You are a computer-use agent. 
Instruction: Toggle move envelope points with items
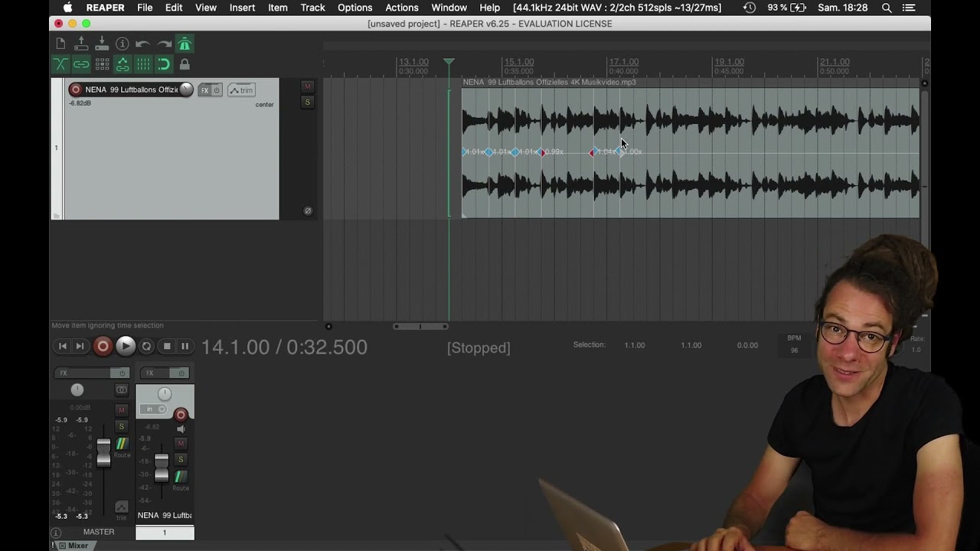(x=122, y=64)
